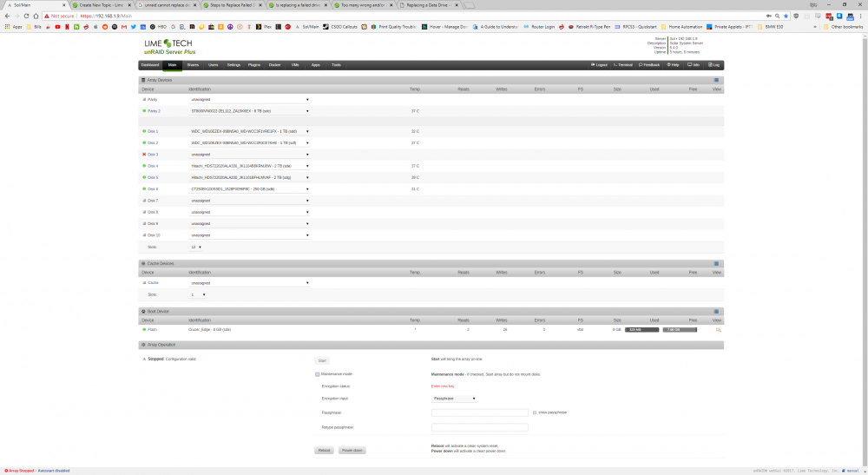Image resolution: width=868 pixels, height=475 pixels.
Task: Open the Parity device dropdown
Action: (x=249, y=100)
